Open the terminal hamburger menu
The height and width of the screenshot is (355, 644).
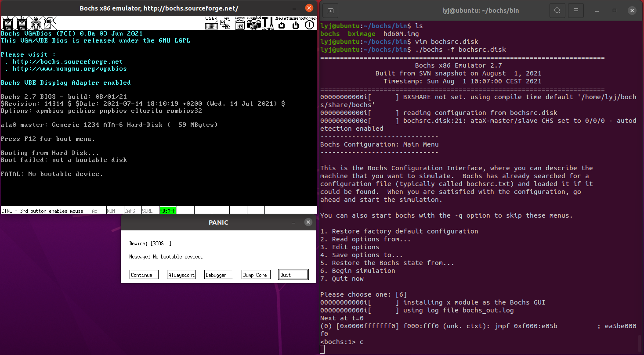(x=576, y=11)
